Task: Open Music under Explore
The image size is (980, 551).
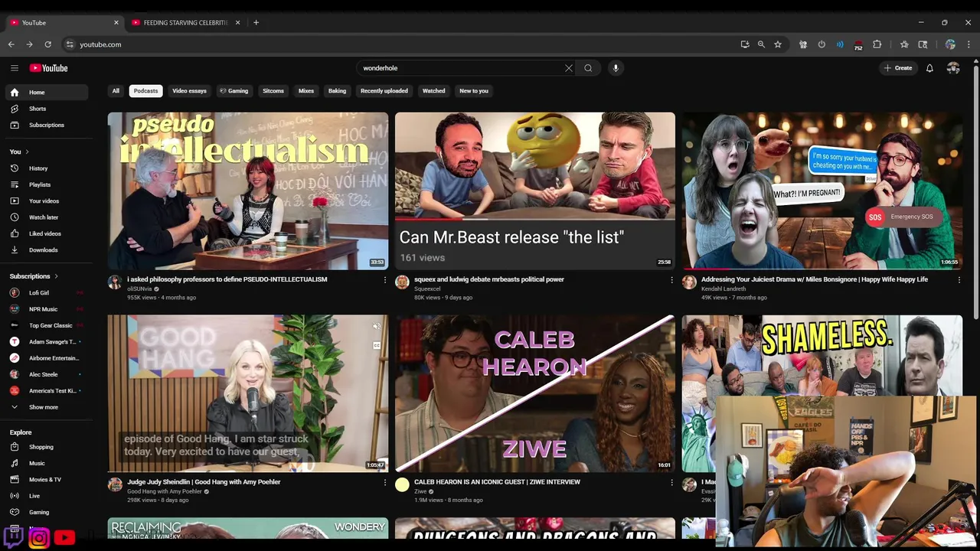Action: (46, 463)
